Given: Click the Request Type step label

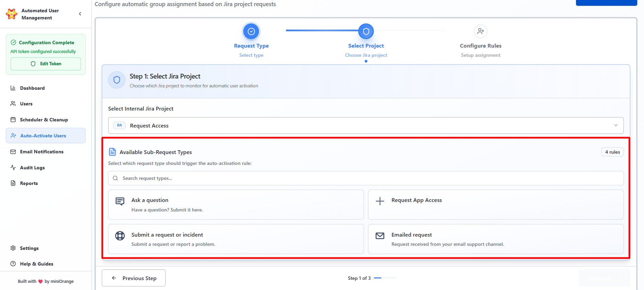Looking at the screenshot, I should (x=251, y=46).
